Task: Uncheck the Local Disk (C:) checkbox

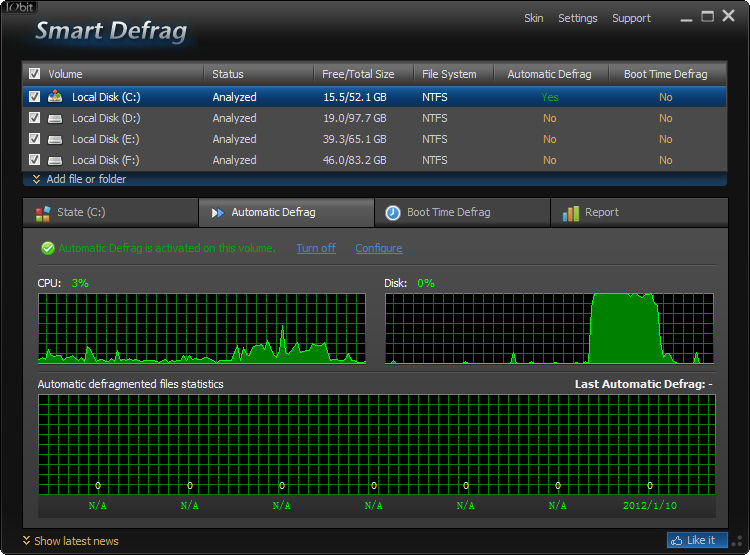Action: [34, 97]
